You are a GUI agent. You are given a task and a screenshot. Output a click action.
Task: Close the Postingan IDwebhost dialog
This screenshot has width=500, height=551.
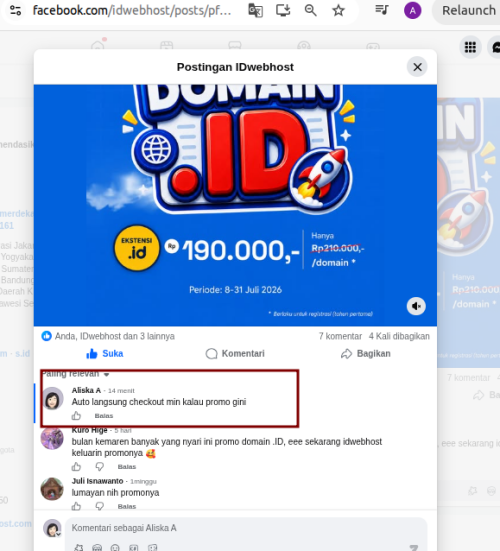pyautogui.click(x=417, y=67)
